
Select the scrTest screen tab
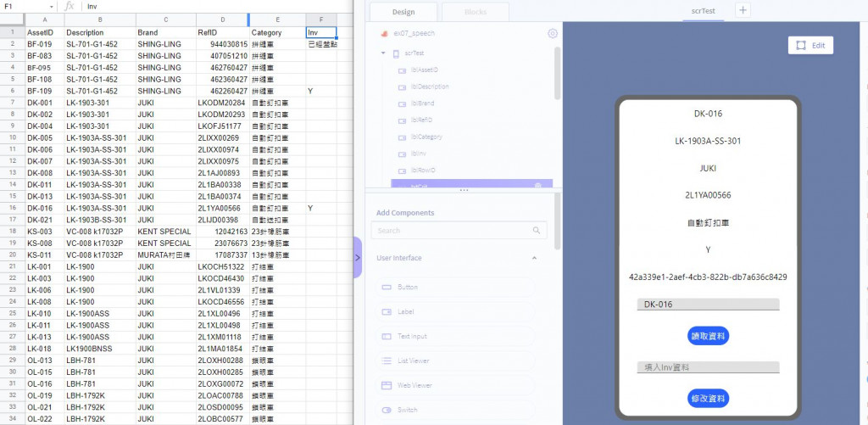click(x=703, y=10)
